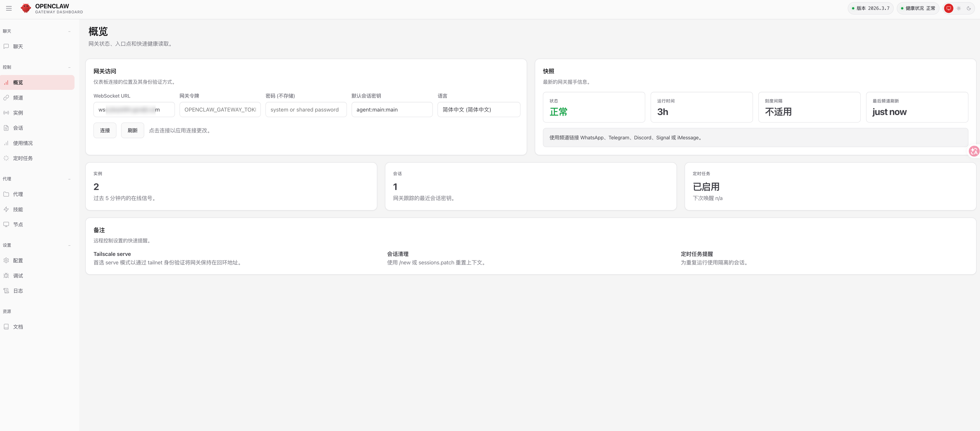
Task: Open the 语言 language dropdown
Action: 479,110
